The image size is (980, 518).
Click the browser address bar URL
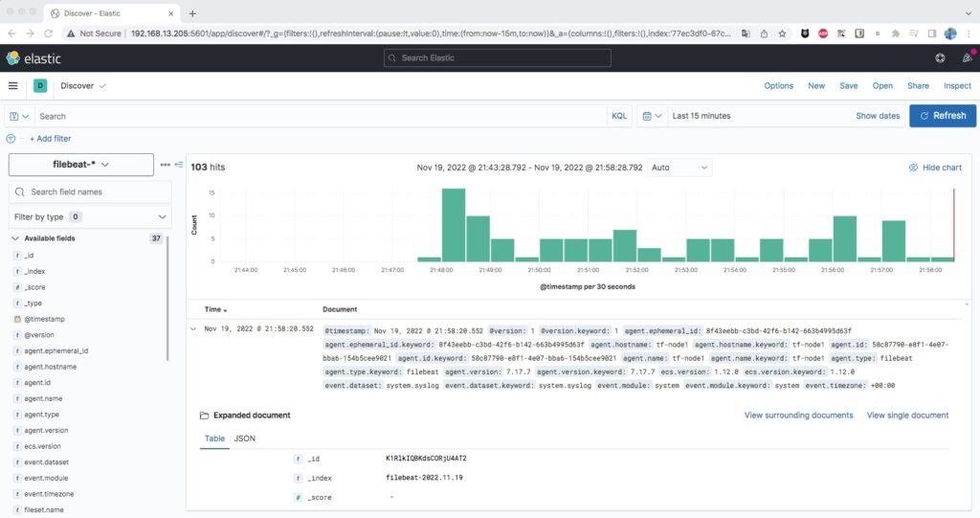click(431, 34)
